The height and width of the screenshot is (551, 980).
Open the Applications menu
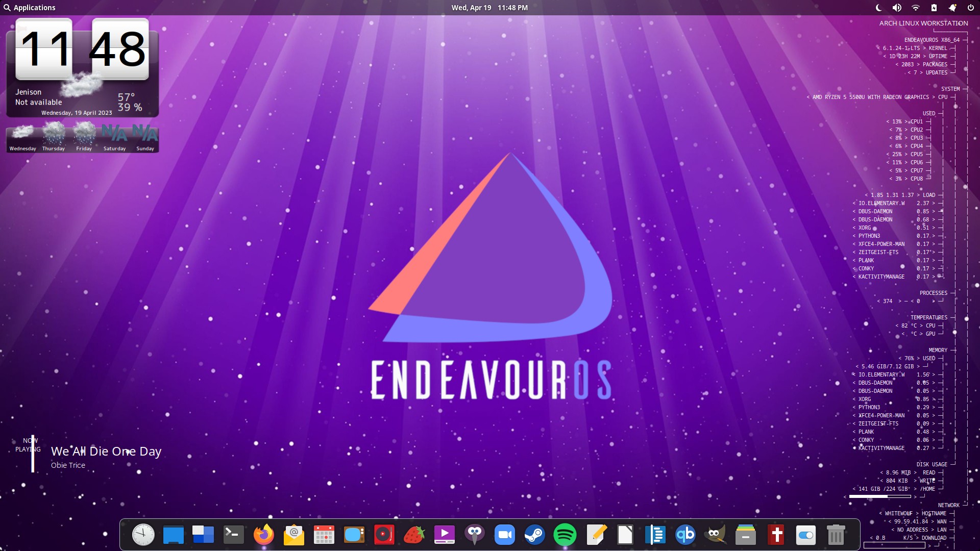pyautogui.click(x=30, y=8)
